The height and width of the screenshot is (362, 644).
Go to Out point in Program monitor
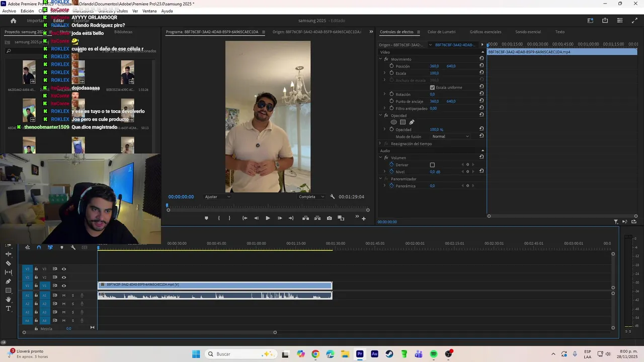click(291, 218)
